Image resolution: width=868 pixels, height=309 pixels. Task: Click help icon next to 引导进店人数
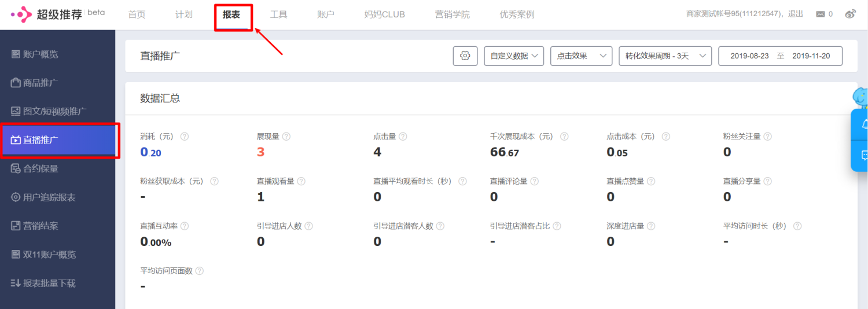tap(308, 226)
